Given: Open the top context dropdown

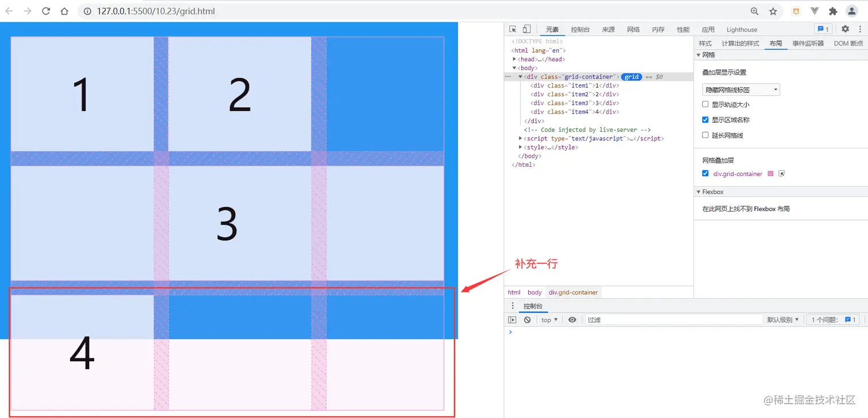Looking at the screenshot, I should coord(549,320).
